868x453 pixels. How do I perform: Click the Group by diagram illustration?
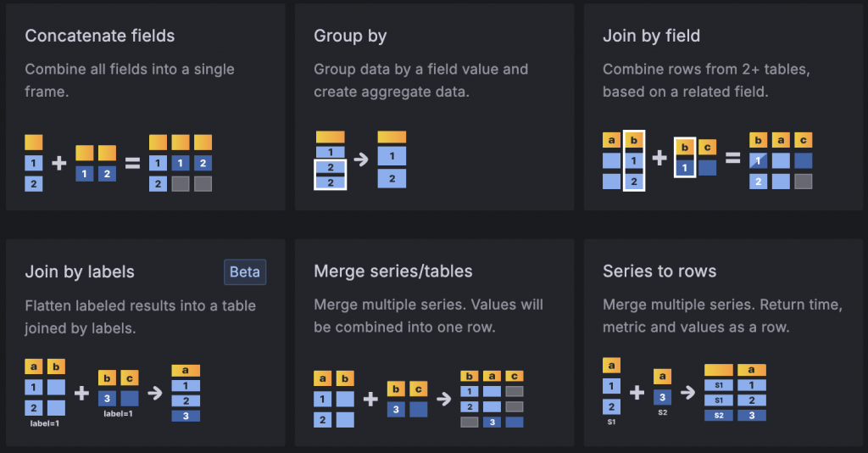[x=360, y=159]
